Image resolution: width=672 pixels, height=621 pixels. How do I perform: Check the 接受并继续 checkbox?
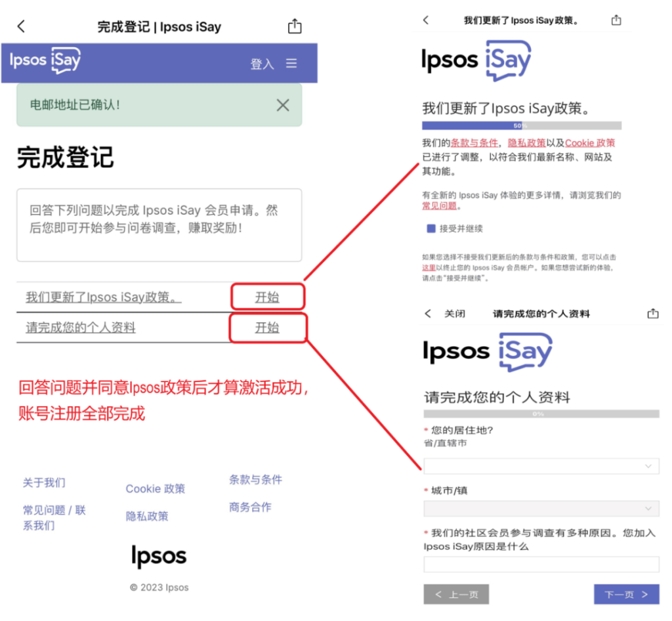click(431, 228)
